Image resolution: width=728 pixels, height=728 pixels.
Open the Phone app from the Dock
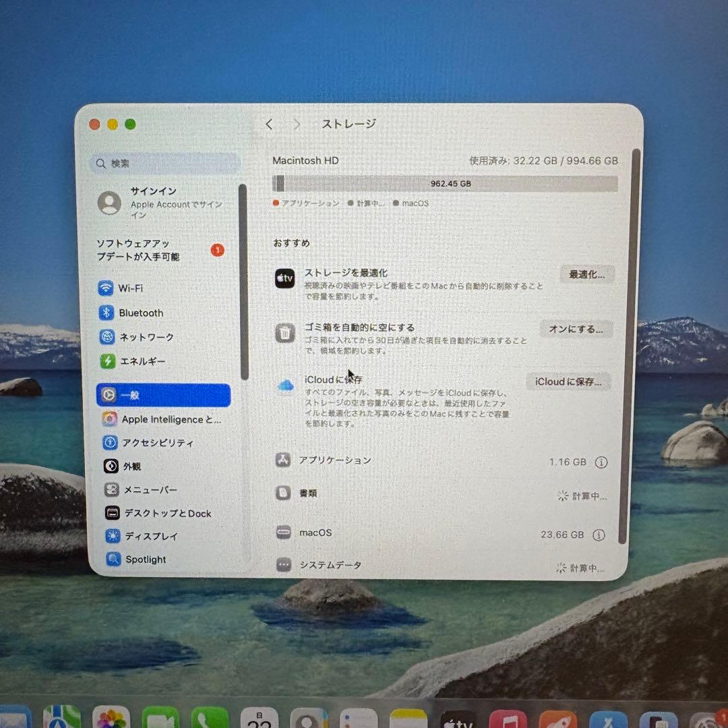coord(210,718)
